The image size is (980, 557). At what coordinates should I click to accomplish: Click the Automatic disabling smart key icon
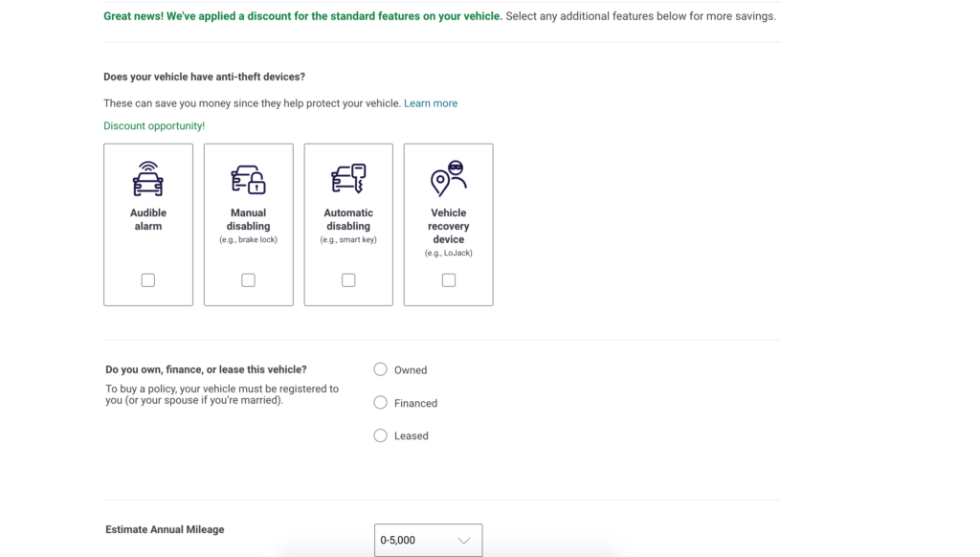click(x=348, y=179)
